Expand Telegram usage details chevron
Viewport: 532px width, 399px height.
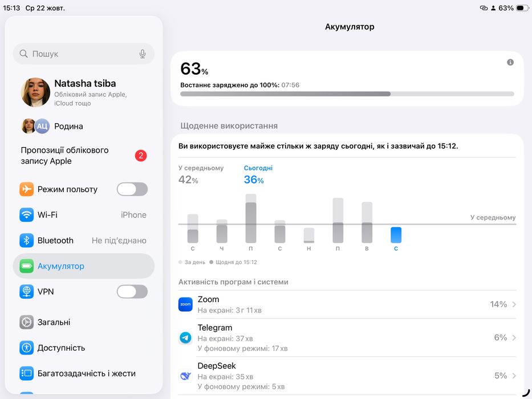[x=514, y=337]
